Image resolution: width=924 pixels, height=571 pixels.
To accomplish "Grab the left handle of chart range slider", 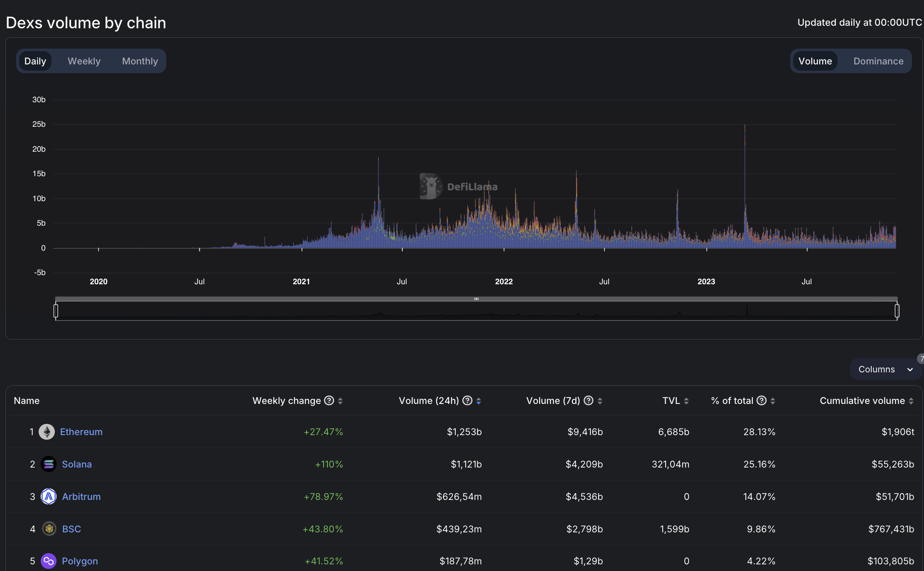I will (56, 310).
